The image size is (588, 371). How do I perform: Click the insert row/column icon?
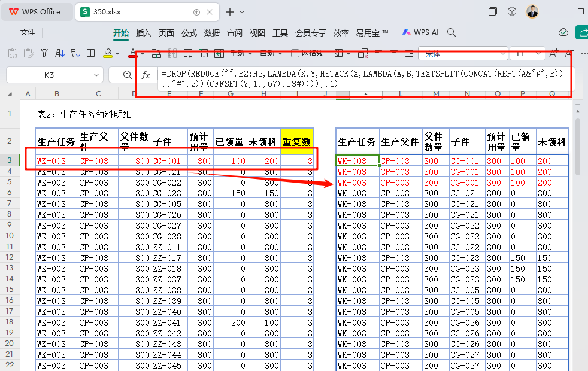tap(156, 54)
